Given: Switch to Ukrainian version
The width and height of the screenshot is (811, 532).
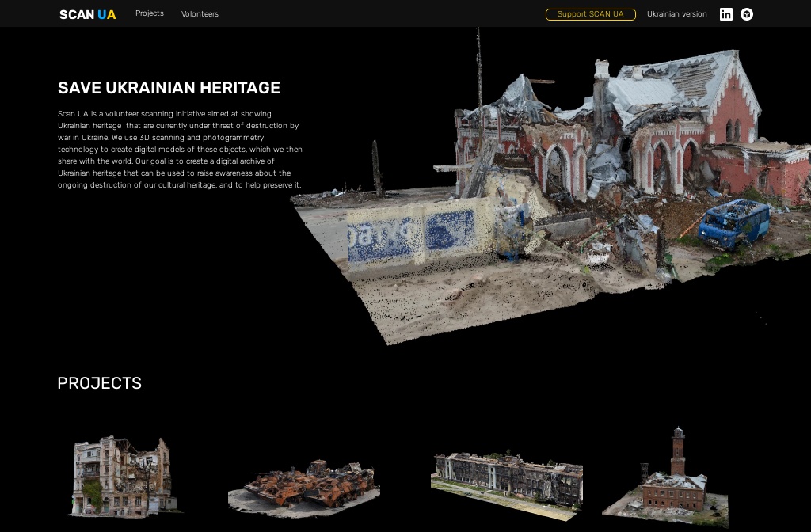Looking at the screenshot, I should tap(676, 14).
